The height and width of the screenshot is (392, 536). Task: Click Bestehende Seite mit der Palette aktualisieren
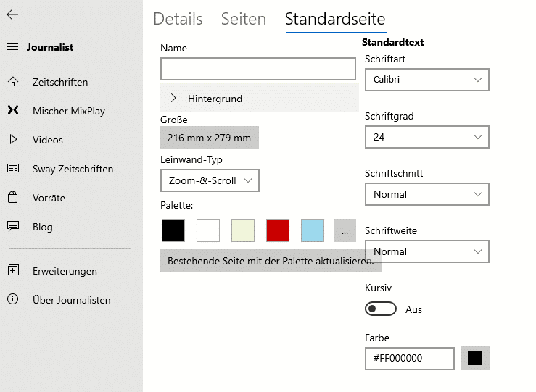tap(271, 261)
